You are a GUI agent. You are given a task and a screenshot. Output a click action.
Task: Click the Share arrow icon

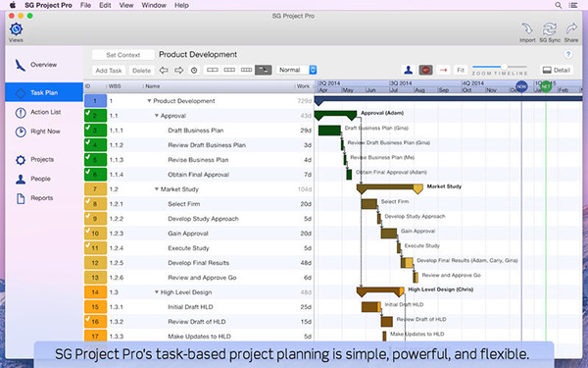(x=571, y=28)
